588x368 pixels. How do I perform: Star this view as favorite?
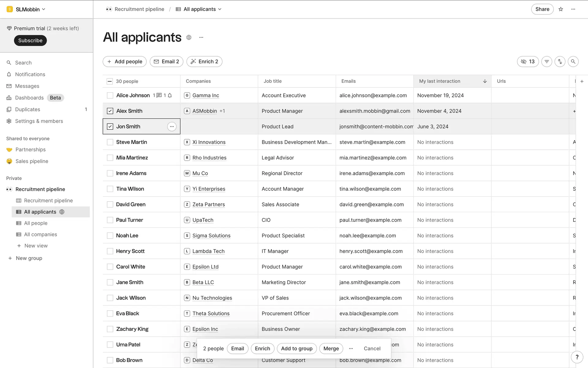[x=561, y=9]
